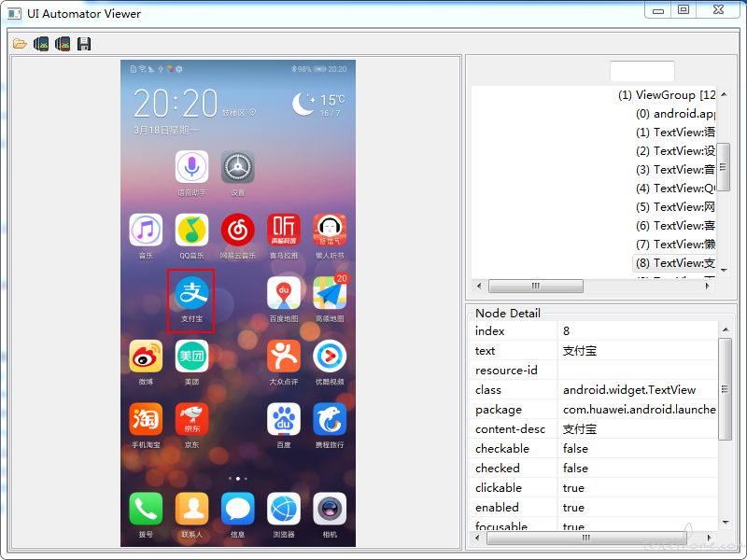Click the Node Detail scroll-down arrow
This screenshot has height=560, width=747.
point(726,523)
